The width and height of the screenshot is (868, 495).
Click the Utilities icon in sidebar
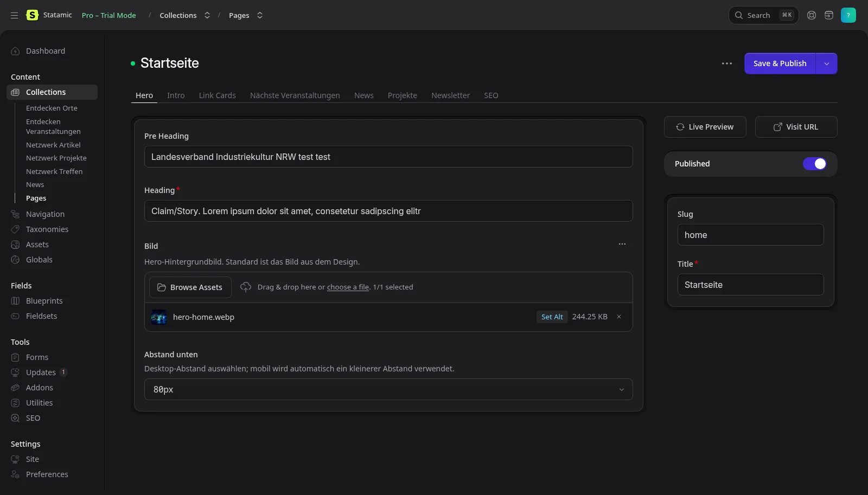point(15,403)
